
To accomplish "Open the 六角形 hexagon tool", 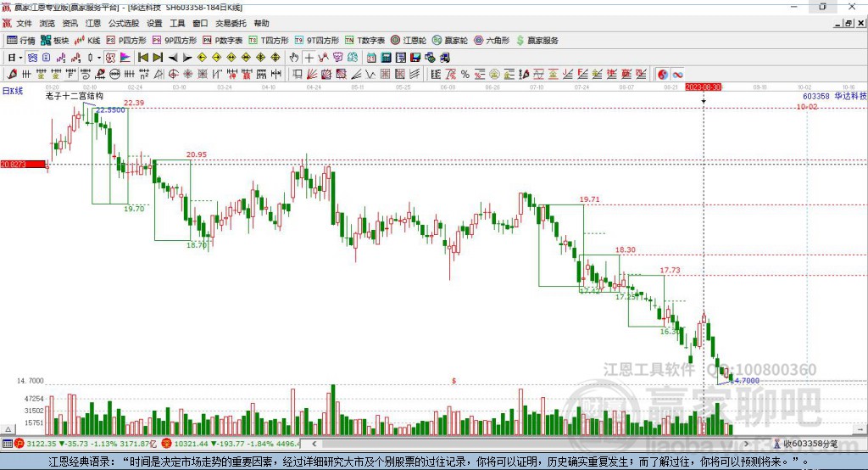I will pos(492,41).
